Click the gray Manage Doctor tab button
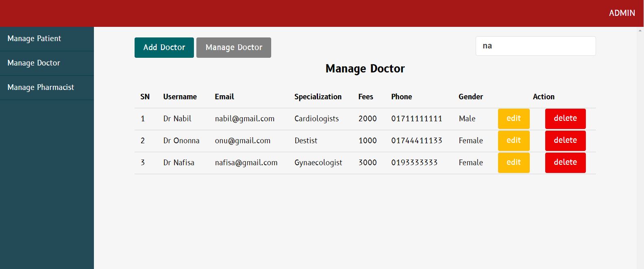 pyautogui.click(x=234, y=48)
